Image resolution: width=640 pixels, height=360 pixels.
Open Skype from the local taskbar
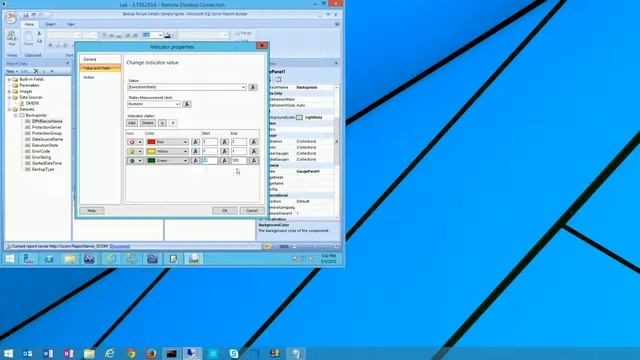tap(233, 353)
